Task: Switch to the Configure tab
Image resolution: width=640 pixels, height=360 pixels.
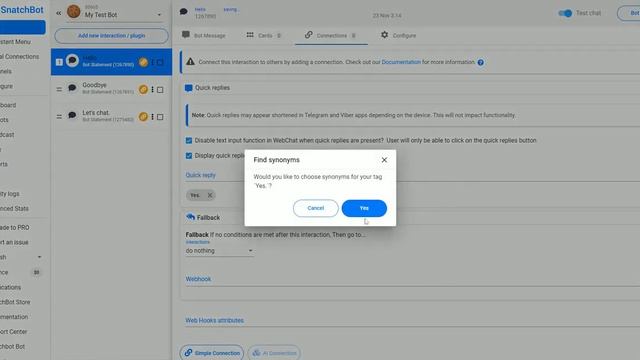Action: (398, 36)
